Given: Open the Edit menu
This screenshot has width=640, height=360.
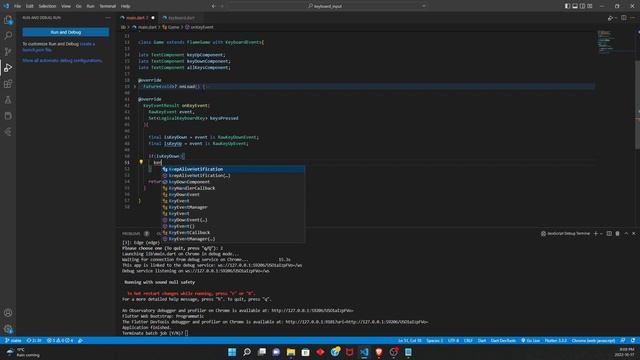Looking at the screenshot, I should (29, 6).
